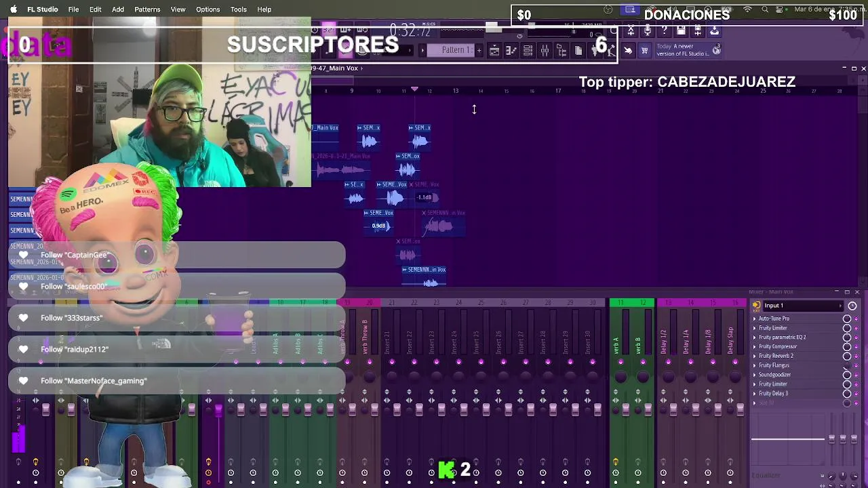The image size is (868, 488).
Task: Toggle Fruity Compressor slot enable LED
Action: click(x=856, y=346)
